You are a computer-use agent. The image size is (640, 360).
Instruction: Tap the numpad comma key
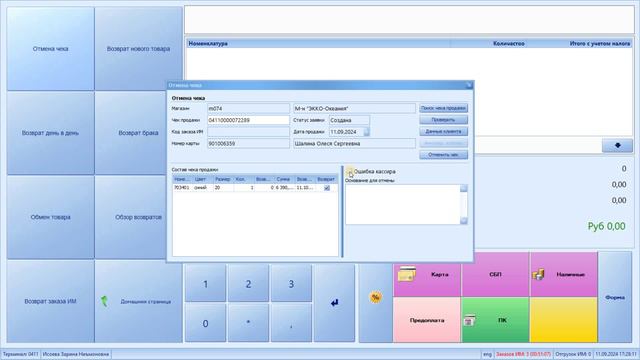pos(291,323)
